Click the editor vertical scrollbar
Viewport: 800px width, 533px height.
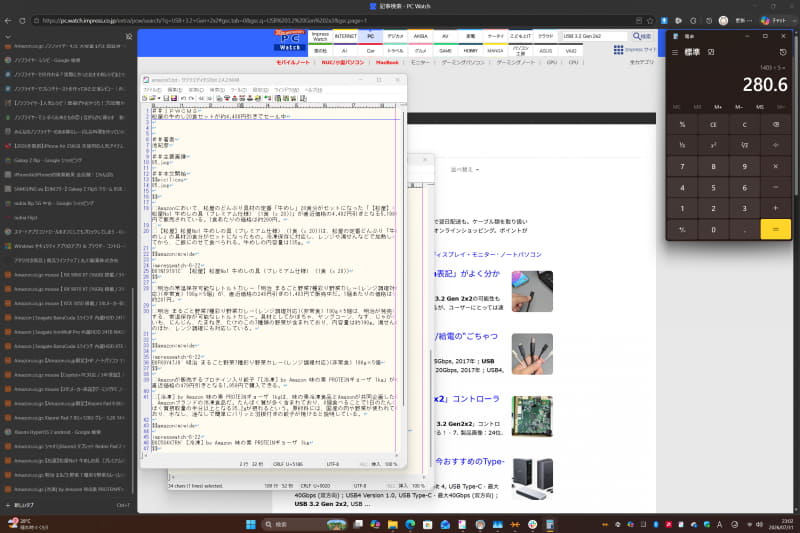point(403,259)
